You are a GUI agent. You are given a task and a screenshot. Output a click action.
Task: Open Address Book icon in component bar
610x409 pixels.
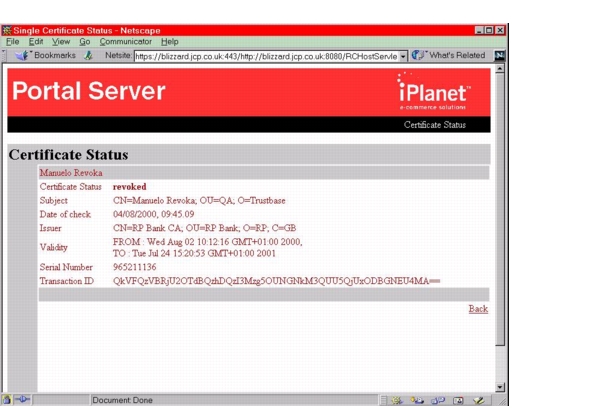point(458,400)
